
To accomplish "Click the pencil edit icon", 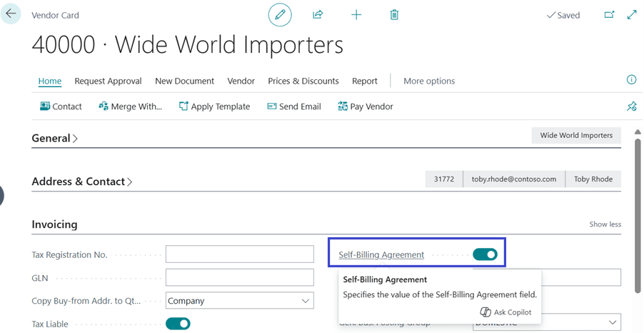I will click(x=280, y=15).
